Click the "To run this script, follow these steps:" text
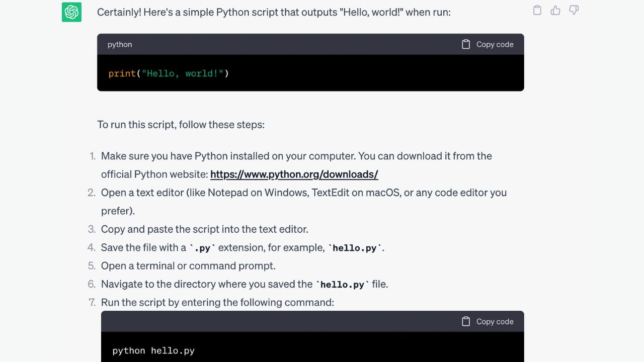Viewport: 644px width, 362px height. pyautogui.click(x=181, y=124)
